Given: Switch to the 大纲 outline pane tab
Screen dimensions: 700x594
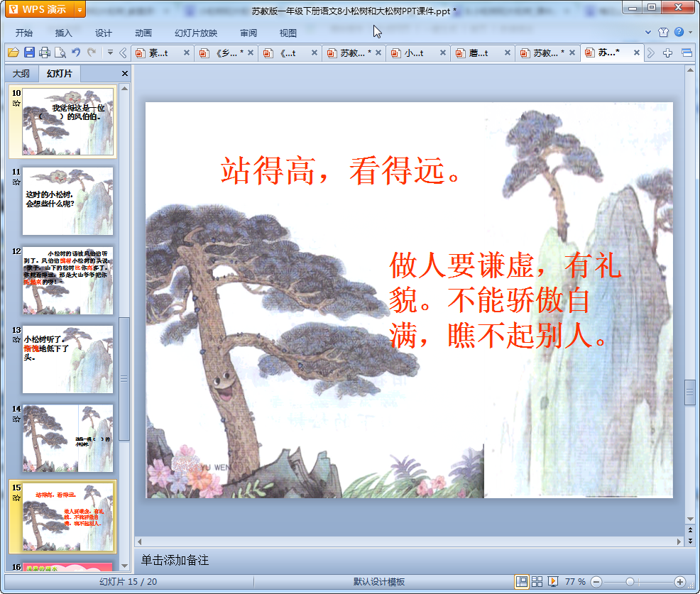Looking at the screenshot, I should (21, 74).
